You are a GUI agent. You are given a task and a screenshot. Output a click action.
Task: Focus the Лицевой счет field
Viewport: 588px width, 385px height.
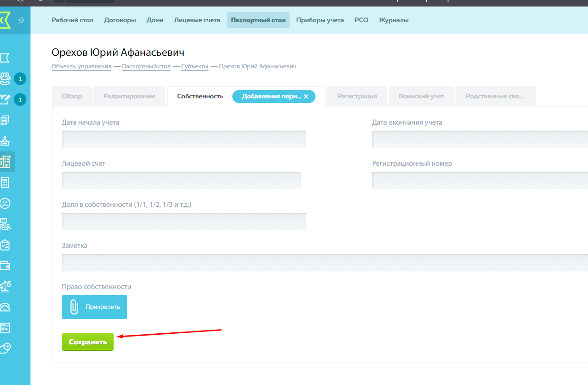point(182,180)
